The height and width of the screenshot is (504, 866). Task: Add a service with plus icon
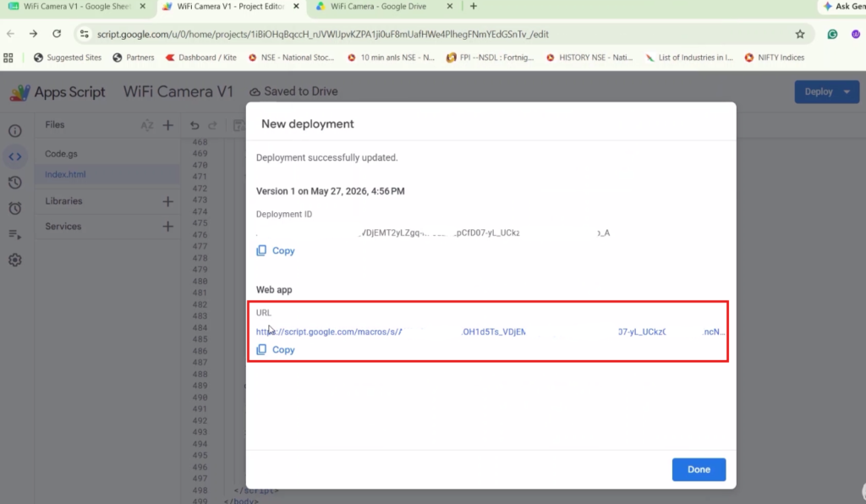coord(168,227)
